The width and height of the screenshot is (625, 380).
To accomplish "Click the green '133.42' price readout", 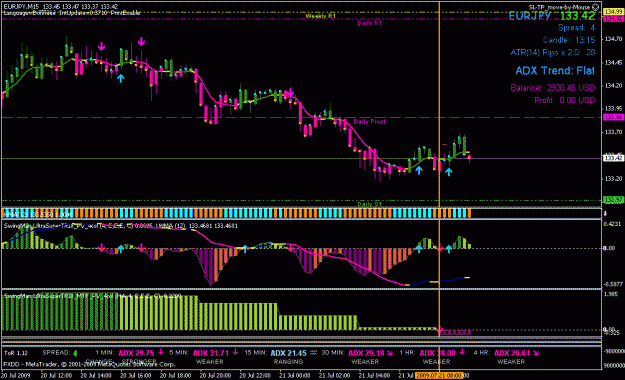I will click(x=577, y=16).
